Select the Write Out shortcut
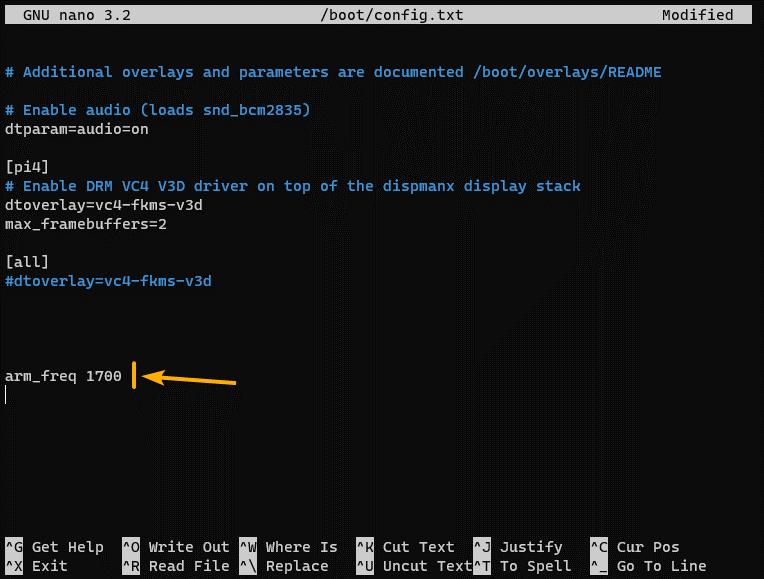 (188, 547)
